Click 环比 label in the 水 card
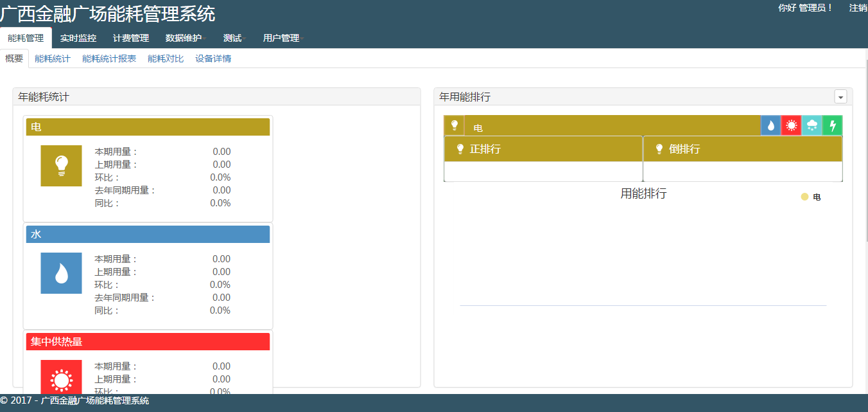This screenshot has width=868, height=412. 107,285
